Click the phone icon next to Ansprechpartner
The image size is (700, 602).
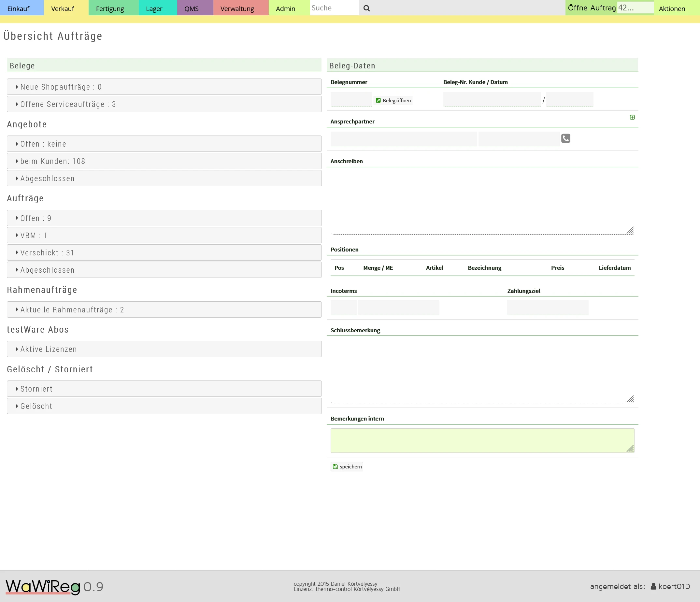[x=565, y=138]
